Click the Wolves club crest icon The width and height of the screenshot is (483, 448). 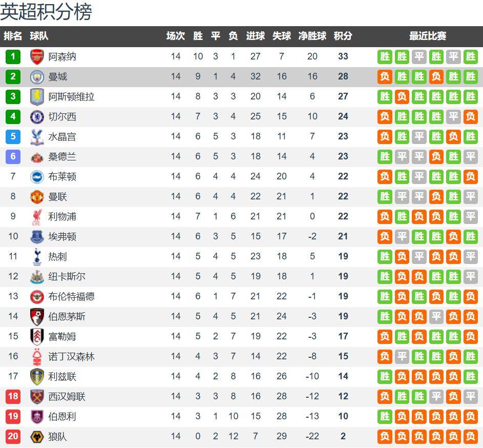point(37,436)
